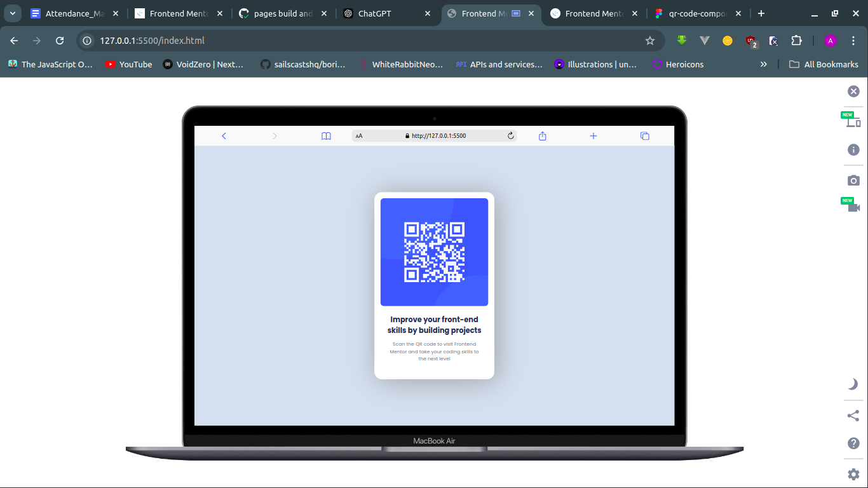The width and height of the screenshot is (868, 488).
Task: Open green download arrow extension
Action: [682, 41]
